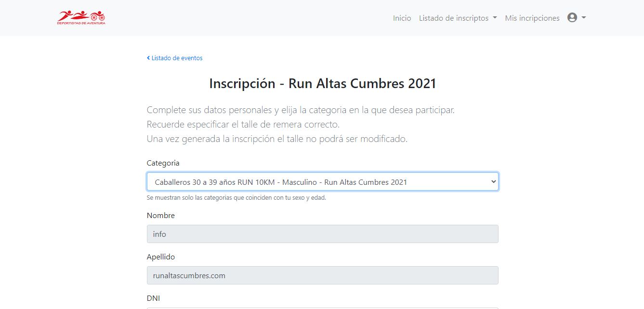Open Mis incripciones page

pos(532,18)
